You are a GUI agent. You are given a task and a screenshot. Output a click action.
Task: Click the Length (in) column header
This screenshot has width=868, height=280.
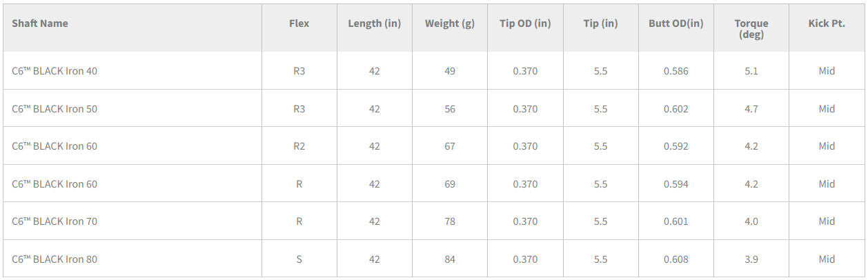click(x=374, y=23)
